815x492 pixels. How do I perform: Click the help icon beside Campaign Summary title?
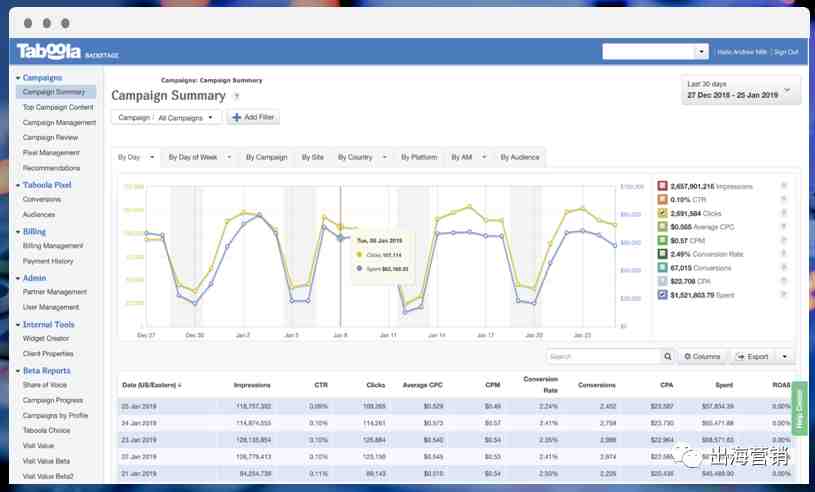[236, 96]
